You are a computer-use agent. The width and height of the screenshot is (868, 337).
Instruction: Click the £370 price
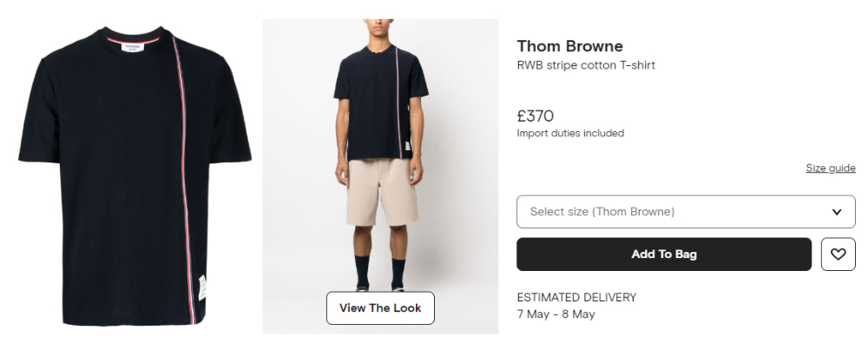tap(536, 116)
